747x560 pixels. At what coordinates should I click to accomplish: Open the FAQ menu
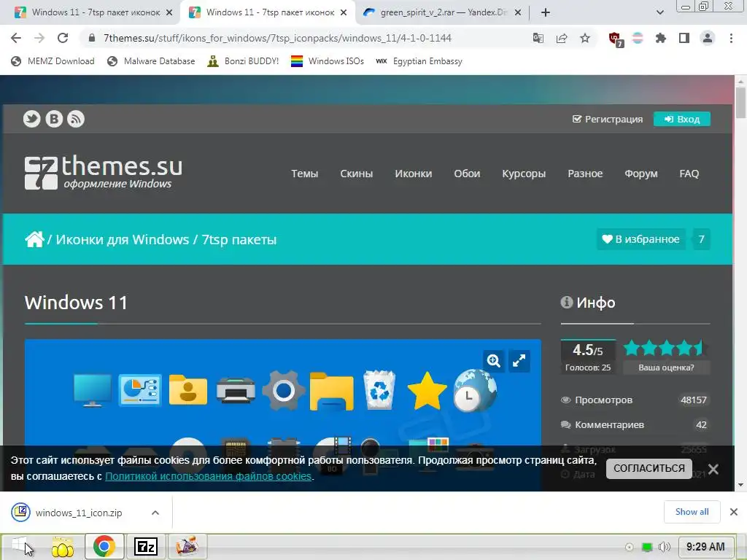(x=689, y=174)
